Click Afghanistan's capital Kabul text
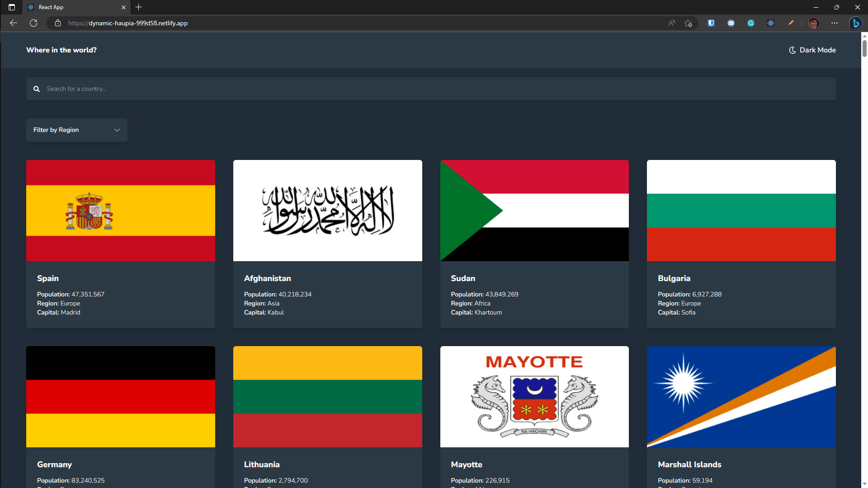Screen dimensions: 868x488 [276, 312]
